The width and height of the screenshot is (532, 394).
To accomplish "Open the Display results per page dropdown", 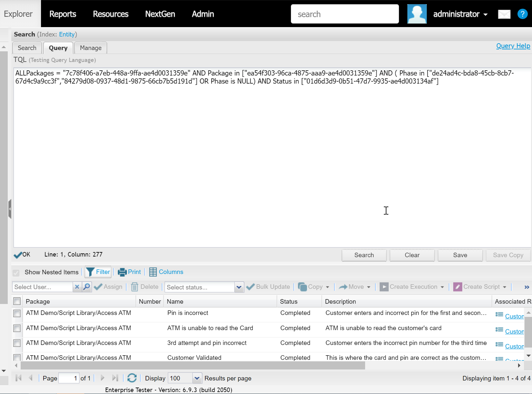I will coord(197,378).
